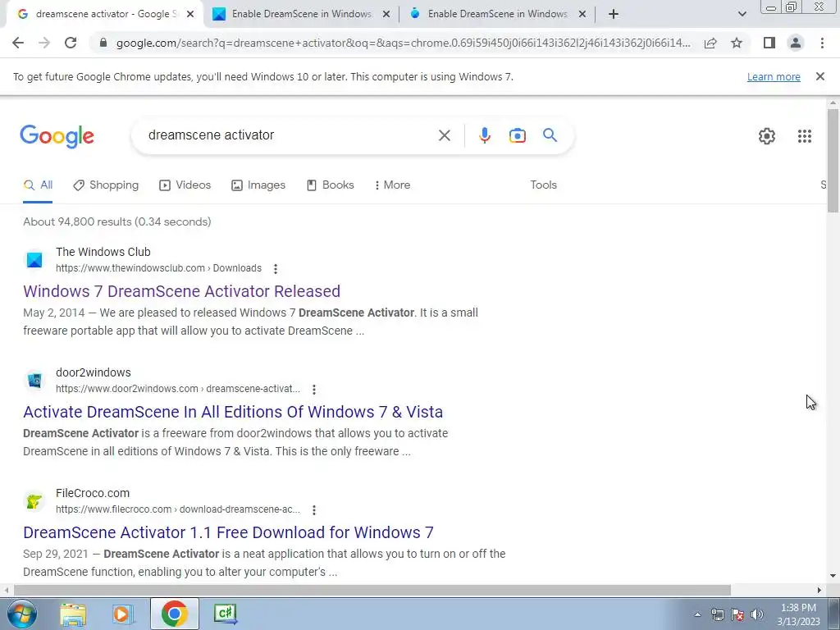Click the filecroco.com URL breadcrumb
Image resolution: width=840 pixels, height=630 pixels.
[178, 509]
